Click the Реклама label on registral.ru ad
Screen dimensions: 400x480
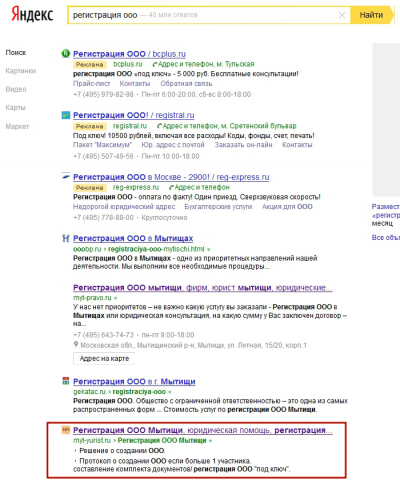tap(90, 126)
